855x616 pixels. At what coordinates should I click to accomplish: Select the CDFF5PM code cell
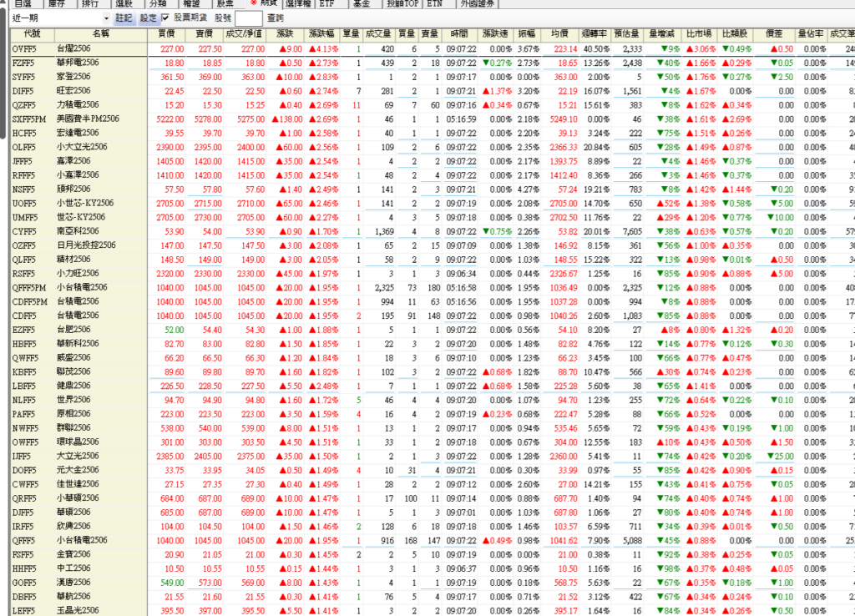coord(29,302)
